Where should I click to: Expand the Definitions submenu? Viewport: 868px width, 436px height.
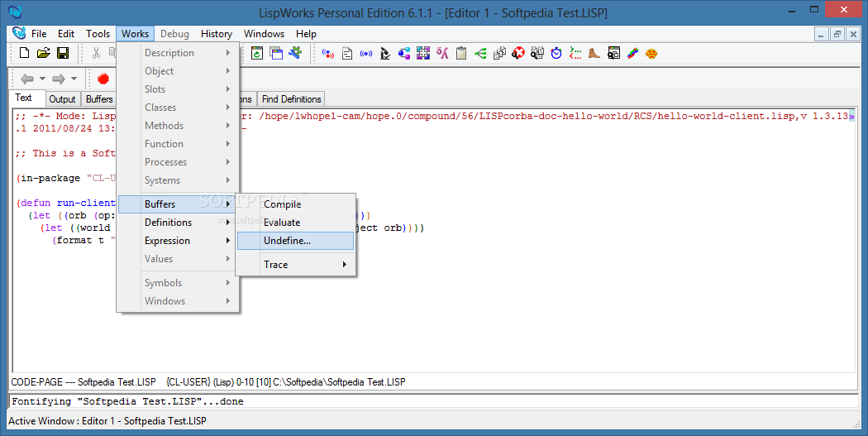(179, 223)
